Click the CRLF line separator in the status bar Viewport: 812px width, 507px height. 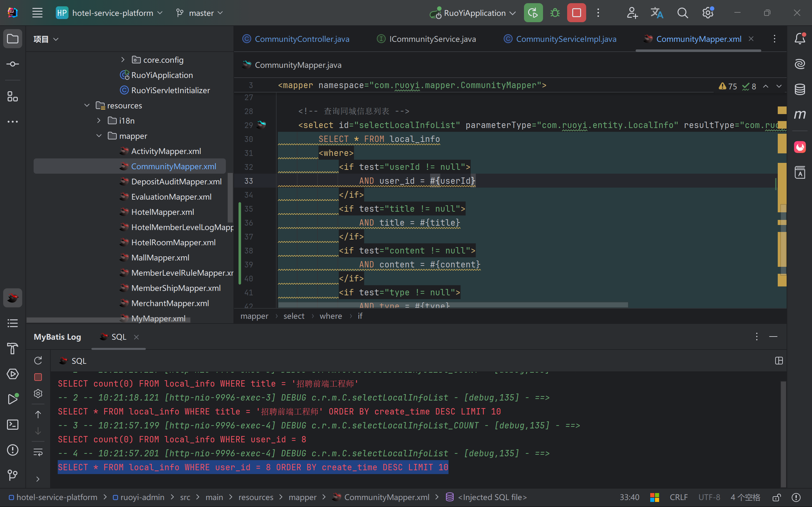[x=678, y=497]
